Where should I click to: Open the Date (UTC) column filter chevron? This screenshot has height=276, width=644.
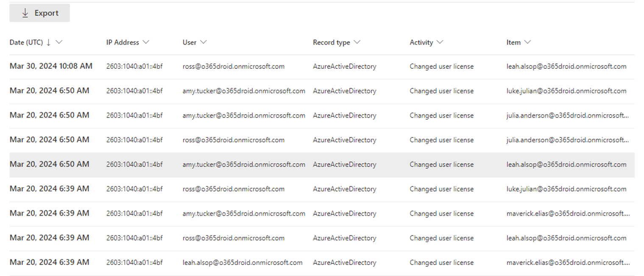[x=59, y=42]
